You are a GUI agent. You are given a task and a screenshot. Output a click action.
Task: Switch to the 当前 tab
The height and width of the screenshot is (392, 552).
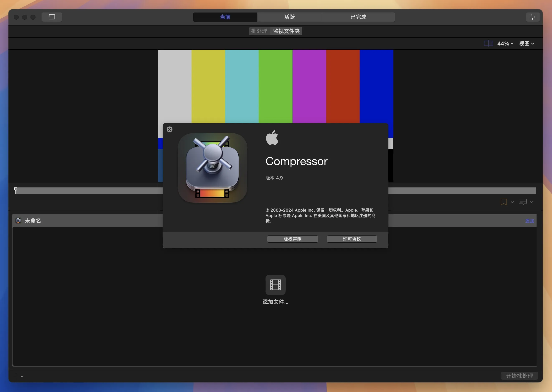tap(225, 17)
